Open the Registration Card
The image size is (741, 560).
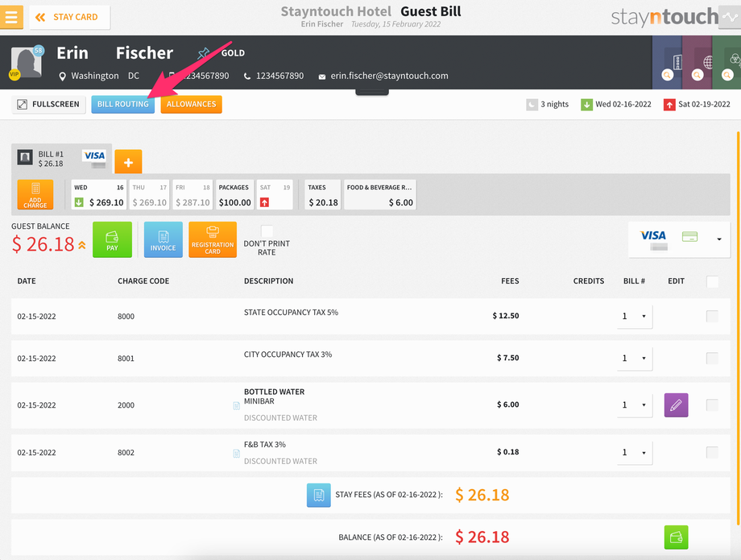[213, 239]
